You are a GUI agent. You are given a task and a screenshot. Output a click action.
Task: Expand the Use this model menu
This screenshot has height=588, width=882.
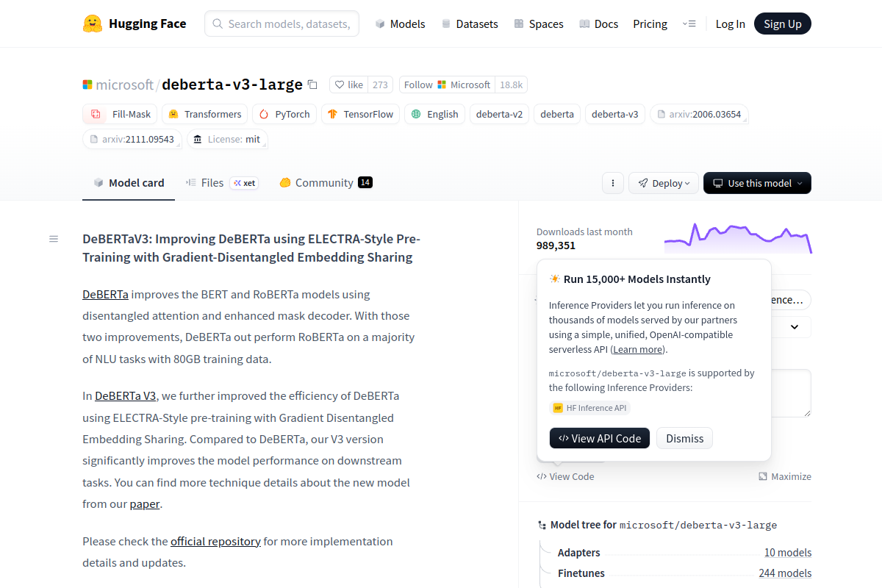click(x=757, y=182)
